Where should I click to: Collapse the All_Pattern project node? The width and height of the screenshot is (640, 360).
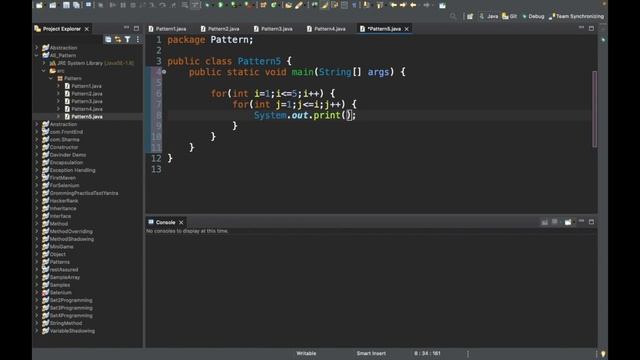tap(37, 56)
